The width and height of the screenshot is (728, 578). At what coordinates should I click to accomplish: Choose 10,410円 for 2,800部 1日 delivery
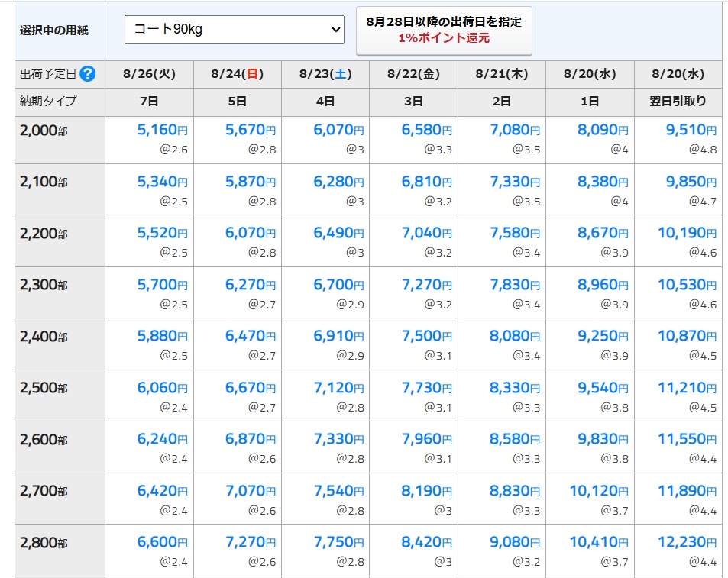coord(598,542)
